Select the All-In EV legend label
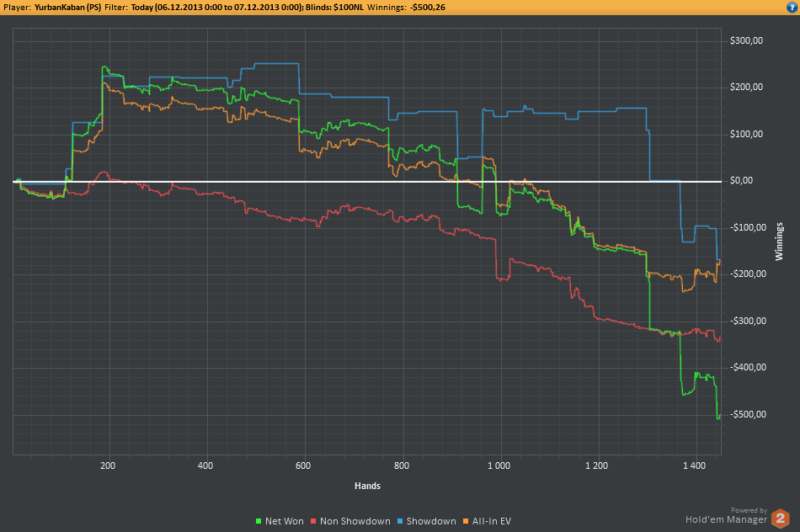 point(491,521)
